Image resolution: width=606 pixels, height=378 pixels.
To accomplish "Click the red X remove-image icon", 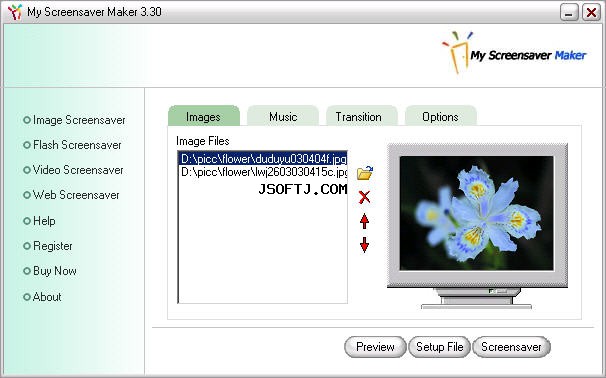I will [364, 197].
